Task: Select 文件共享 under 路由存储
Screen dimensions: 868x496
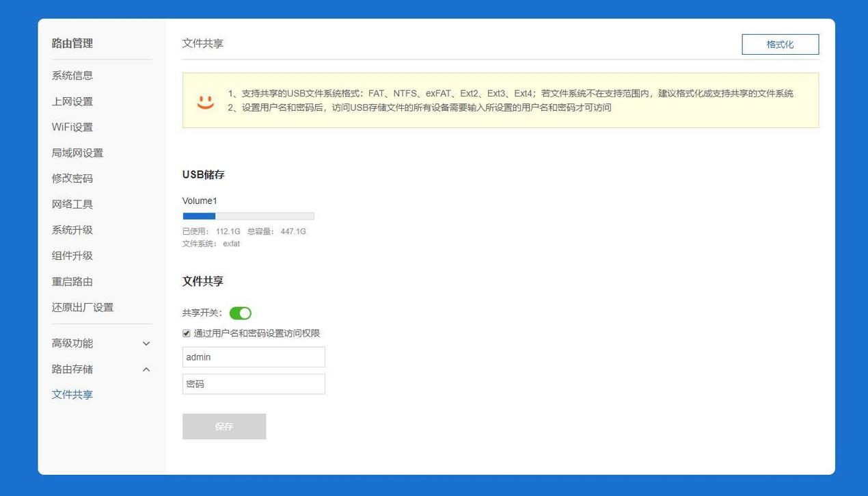Action: (72, 394)
